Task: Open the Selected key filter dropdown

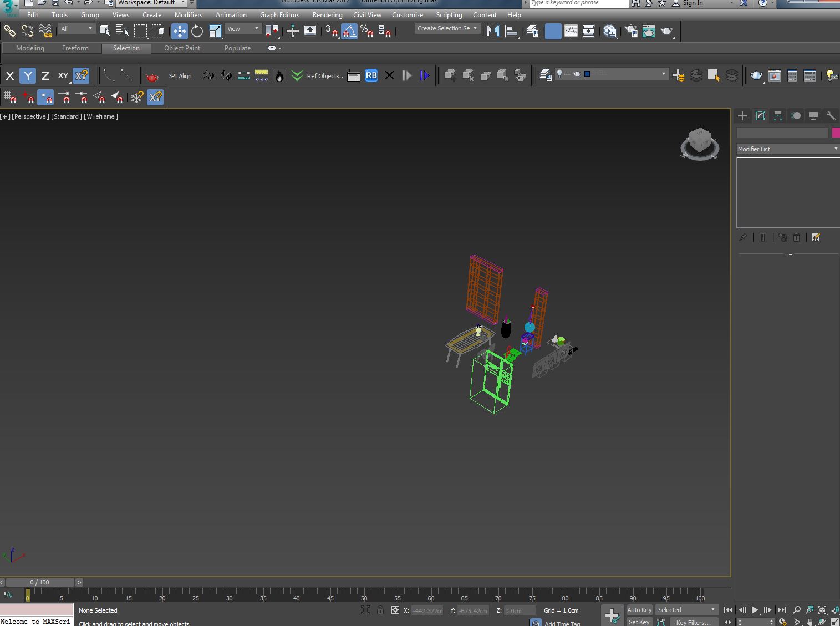Action: [686, 610]
